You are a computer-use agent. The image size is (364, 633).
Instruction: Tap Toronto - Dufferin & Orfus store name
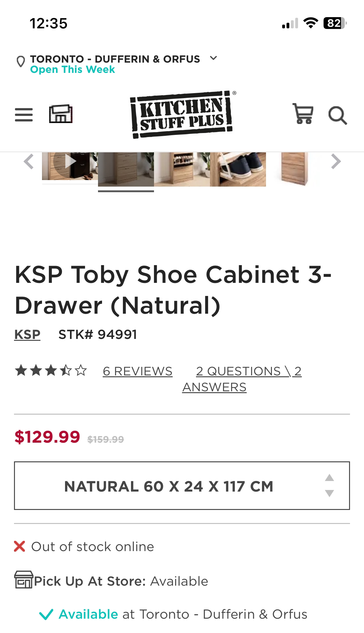tap(115, 59)
